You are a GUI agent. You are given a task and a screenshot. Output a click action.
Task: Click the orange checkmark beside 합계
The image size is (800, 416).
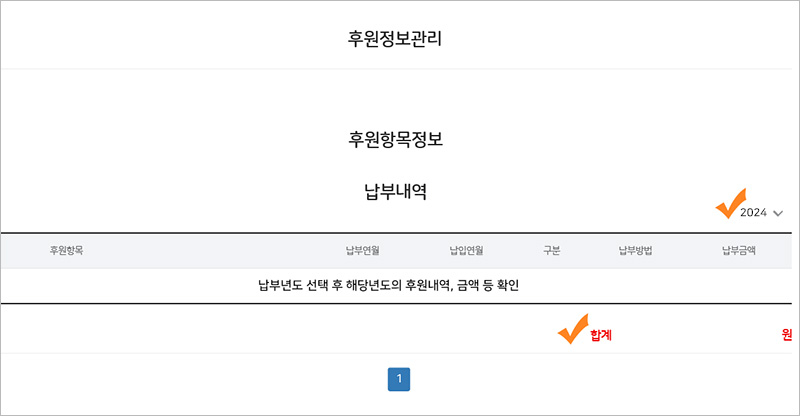tap(572, 329)
